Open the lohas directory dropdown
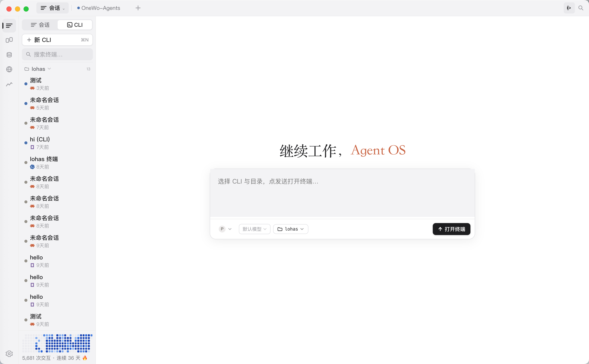 [290, 229]
